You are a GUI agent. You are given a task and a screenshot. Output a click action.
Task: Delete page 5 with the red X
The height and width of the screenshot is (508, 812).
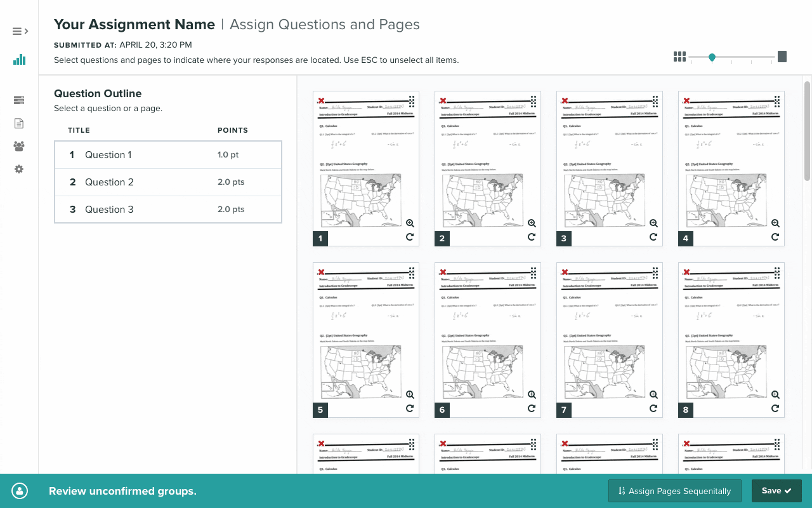(321, 272)
